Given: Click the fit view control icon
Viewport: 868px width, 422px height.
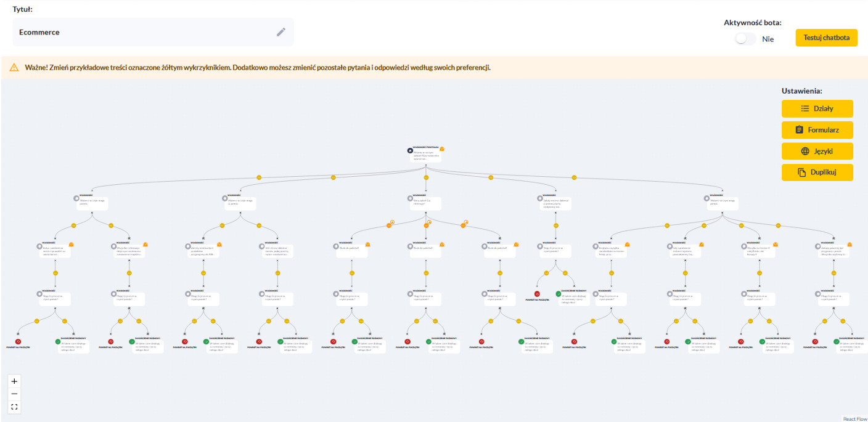Looking at the screenshot, I should (x=15, y=407).
